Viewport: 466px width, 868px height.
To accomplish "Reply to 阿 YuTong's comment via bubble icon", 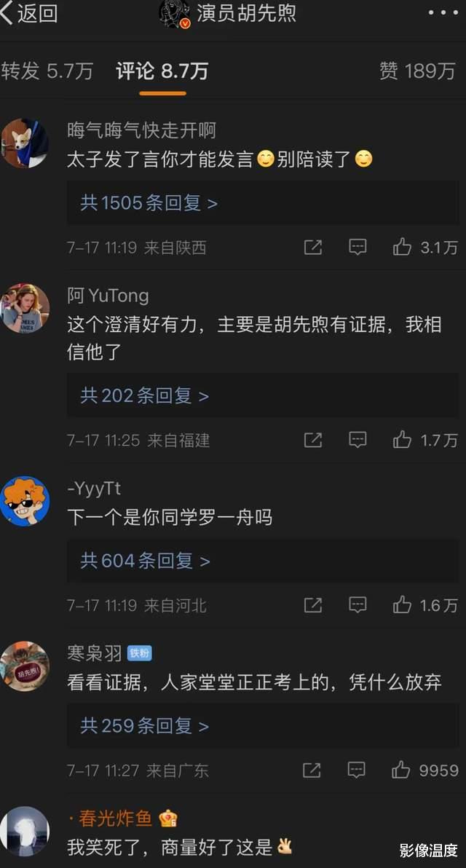I will 358,440.
